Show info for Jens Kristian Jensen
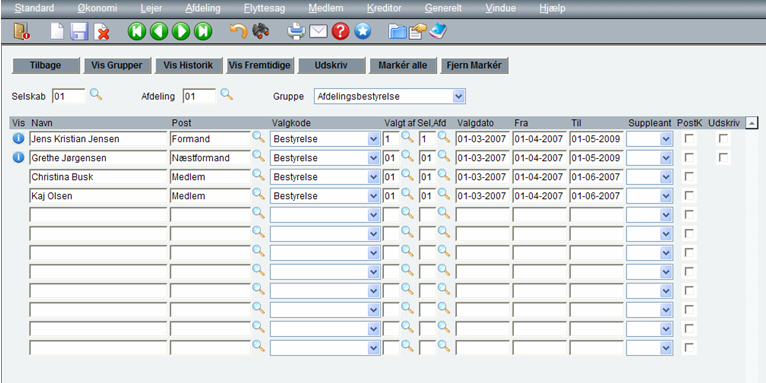The width and height of the screenshot is (766, 383). point(18,139)
